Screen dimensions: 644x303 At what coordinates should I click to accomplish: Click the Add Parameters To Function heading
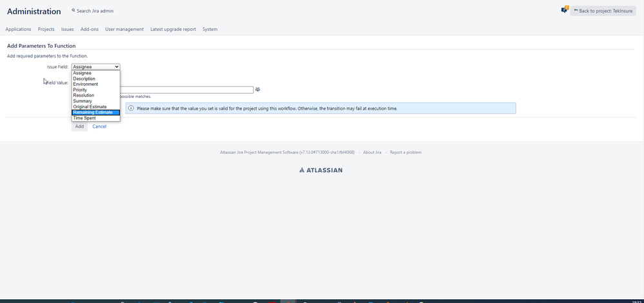click(x=41, y=46)
